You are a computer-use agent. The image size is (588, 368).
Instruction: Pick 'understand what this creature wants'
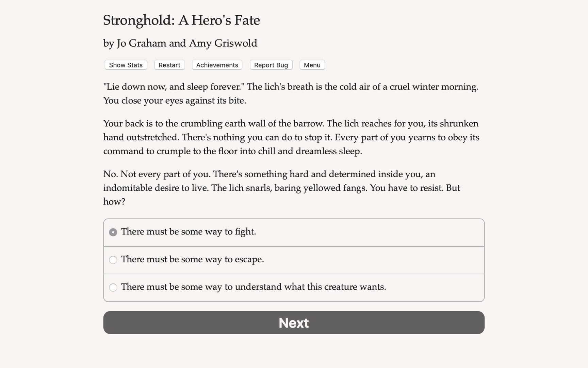tap(254, 287)
